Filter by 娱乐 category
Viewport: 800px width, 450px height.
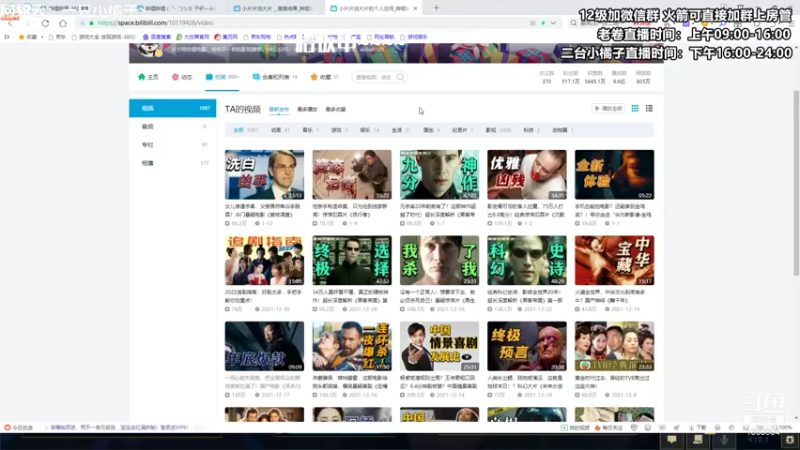pyautogui.click(x=369, y=130)
